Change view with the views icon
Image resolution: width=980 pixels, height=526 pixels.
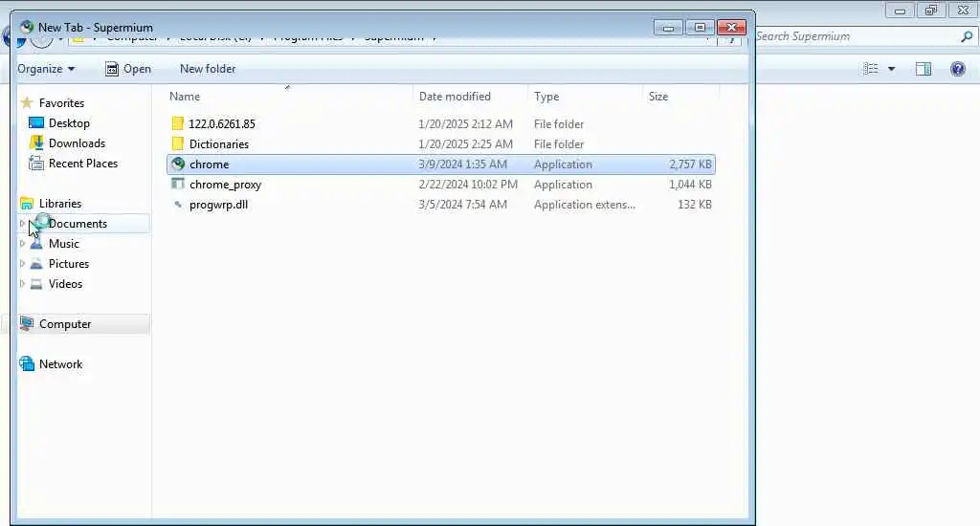(871, 69)
